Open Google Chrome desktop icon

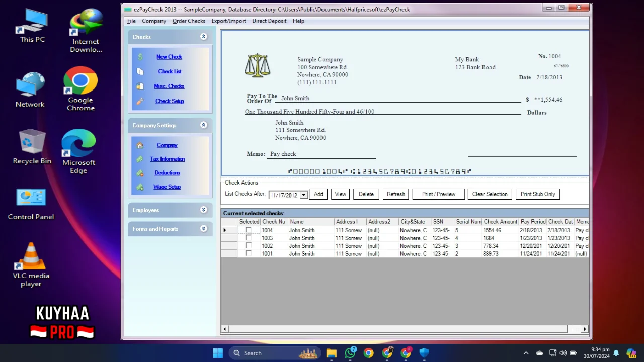80,89
